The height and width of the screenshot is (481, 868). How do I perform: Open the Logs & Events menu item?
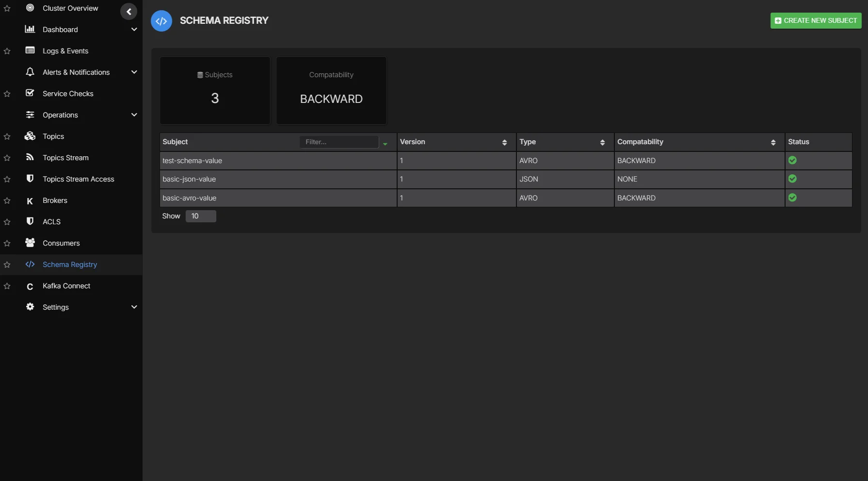pos(65,50)
